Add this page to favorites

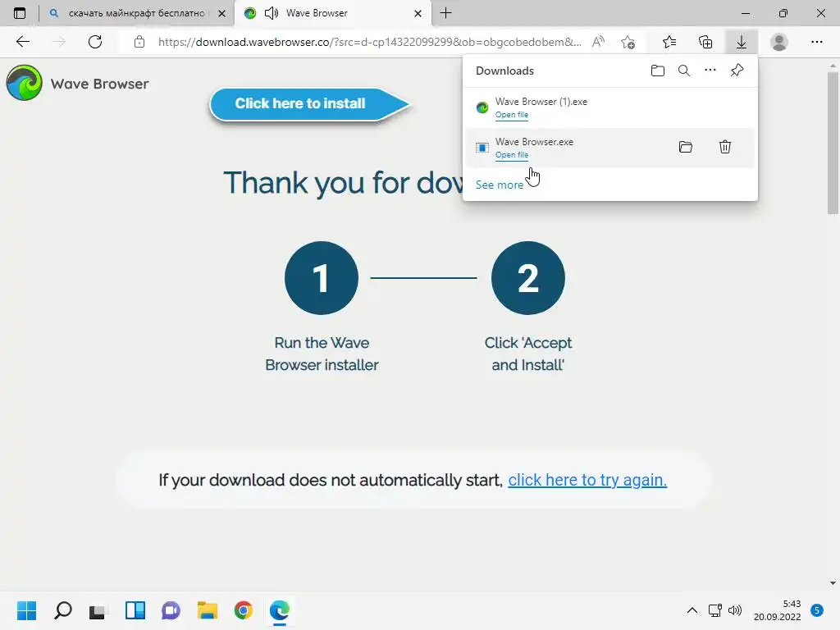pyautogui.click(x=628, y=42)
